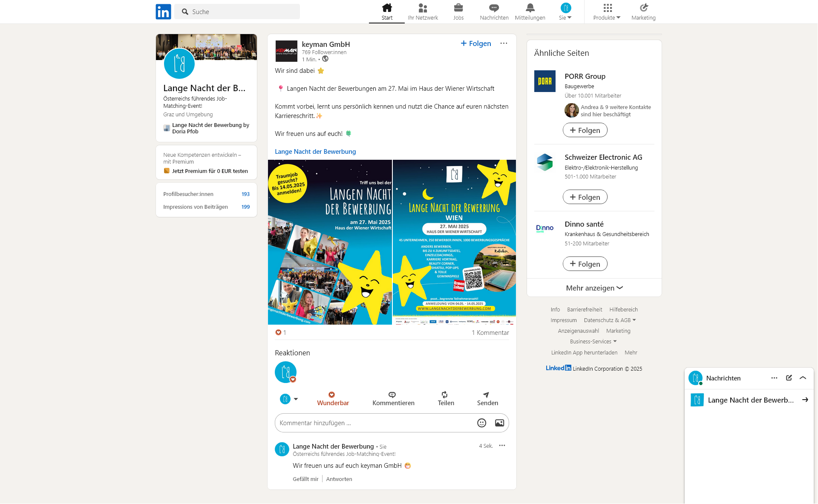Open Lange Nacht der B... profile title
The width and height of the screenshot is (818, 504).
[204, 88]
